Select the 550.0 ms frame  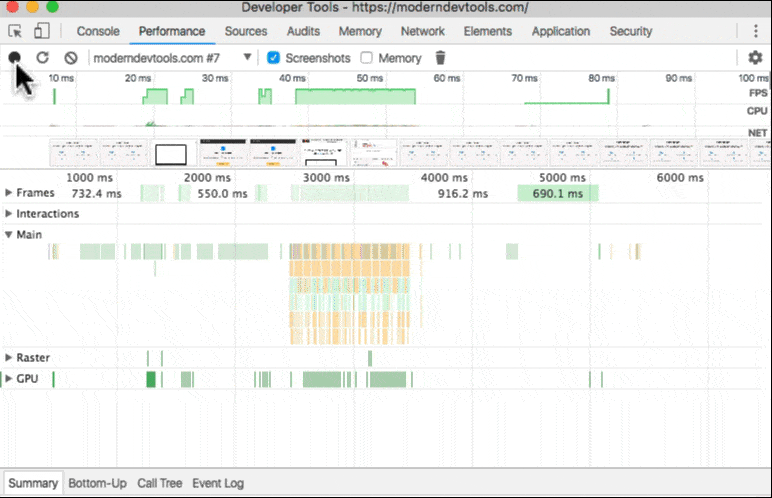click(x=223, y=194)
